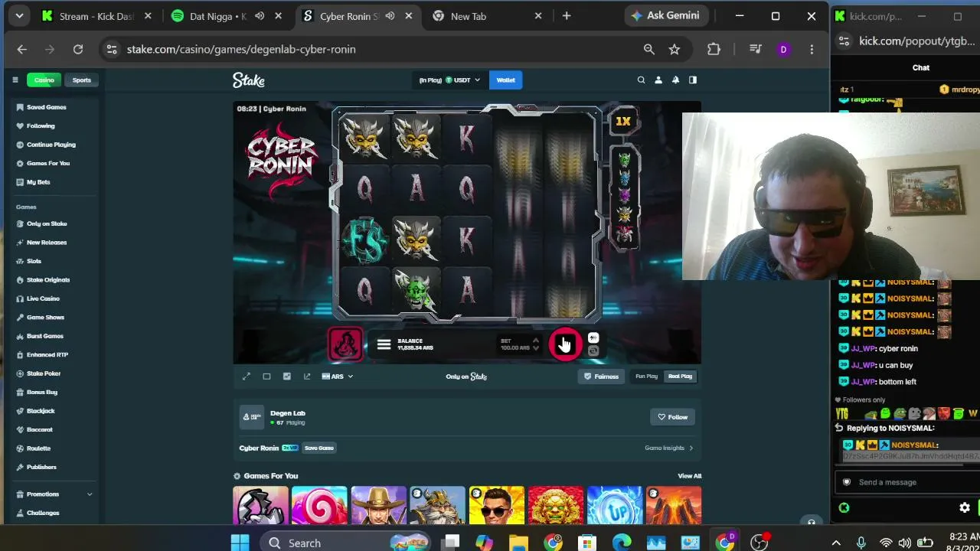
Task: Go to Continue Playing
Action: coord(51,145)
